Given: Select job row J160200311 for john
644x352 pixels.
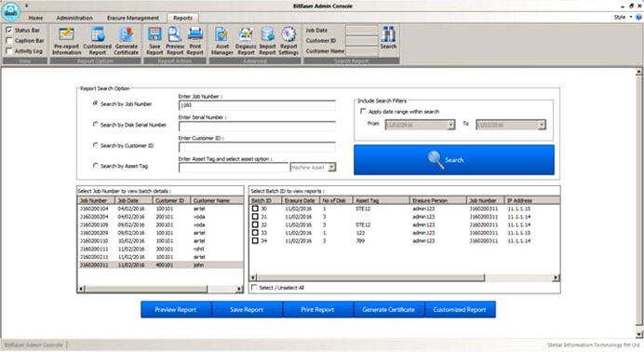Looking at the screenshot, I should [x=160, y=264].
